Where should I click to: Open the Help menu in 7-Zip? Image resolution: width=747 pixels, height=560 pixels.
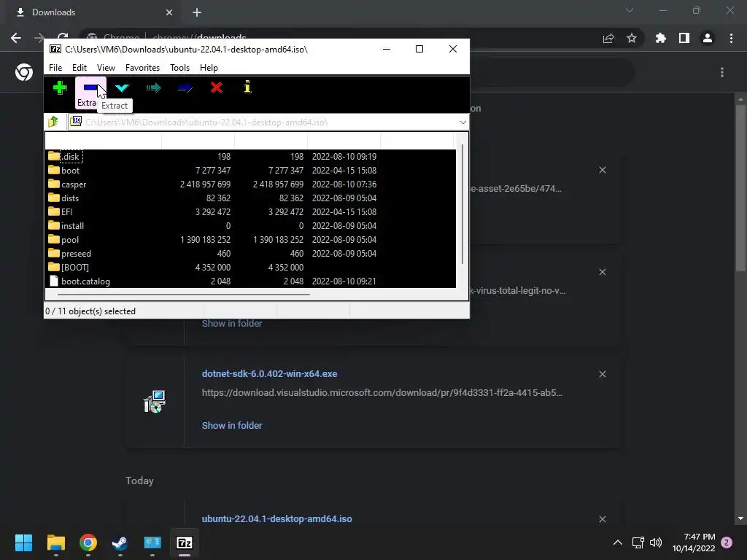coord(209,68)
